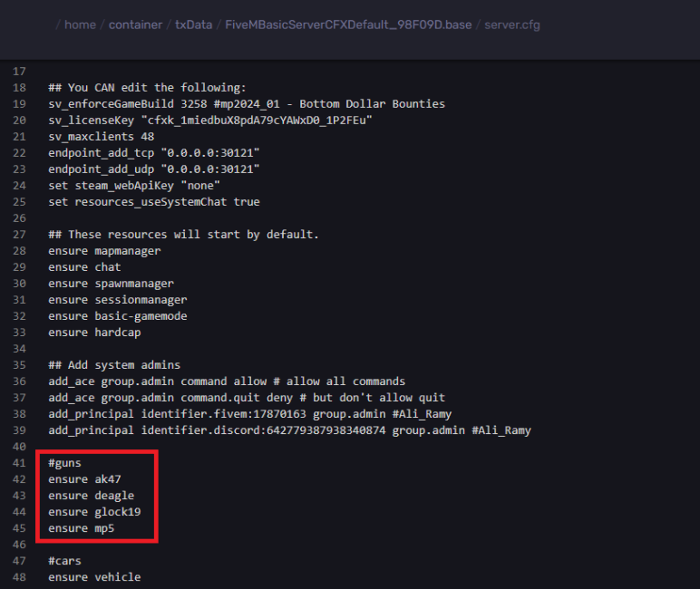Click the ensure vehicle line
Screen dimensions: 700x589
point(94,577)
